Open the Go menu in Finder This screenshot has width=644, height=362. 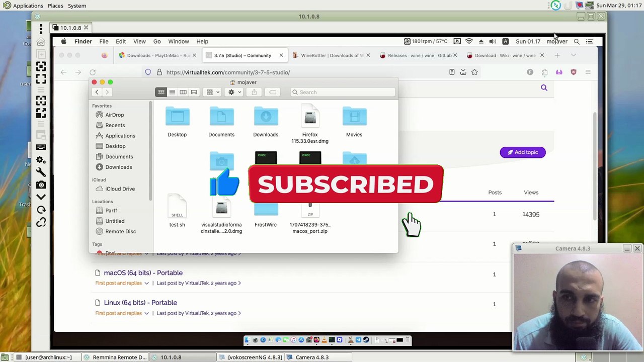157,41
